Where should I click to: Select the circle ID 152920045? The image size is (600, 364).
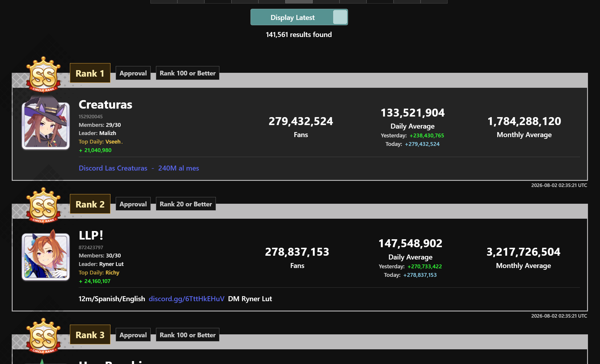91,117
